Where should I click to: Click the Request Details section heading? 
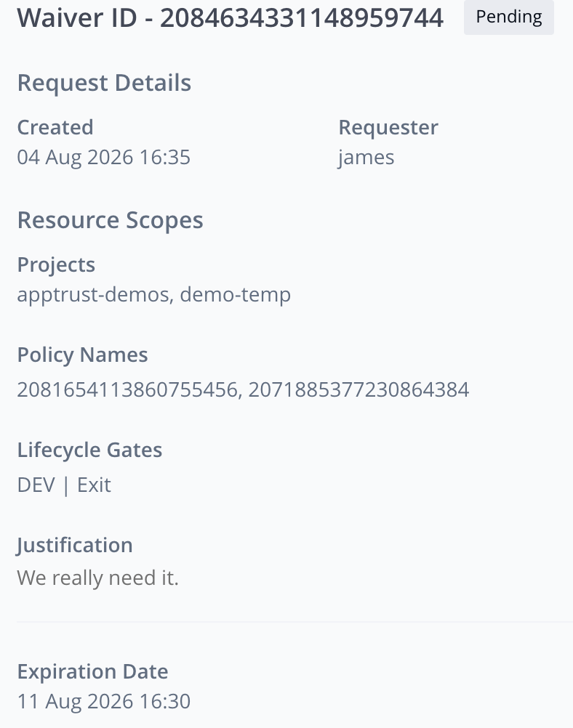[x=104, y=83]
